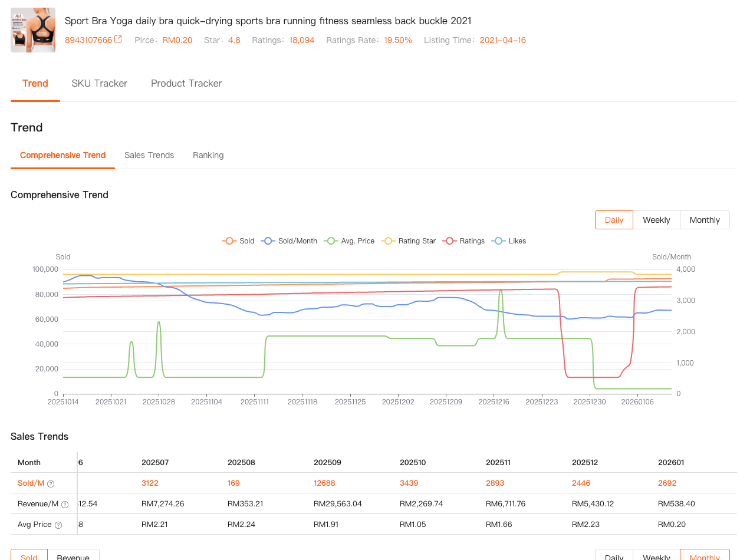Image resolution: width=740 pixels, height=560 pixels.
Task: Select Weekly view for Comprehensive Trend chart
Action: pos(656,220)
